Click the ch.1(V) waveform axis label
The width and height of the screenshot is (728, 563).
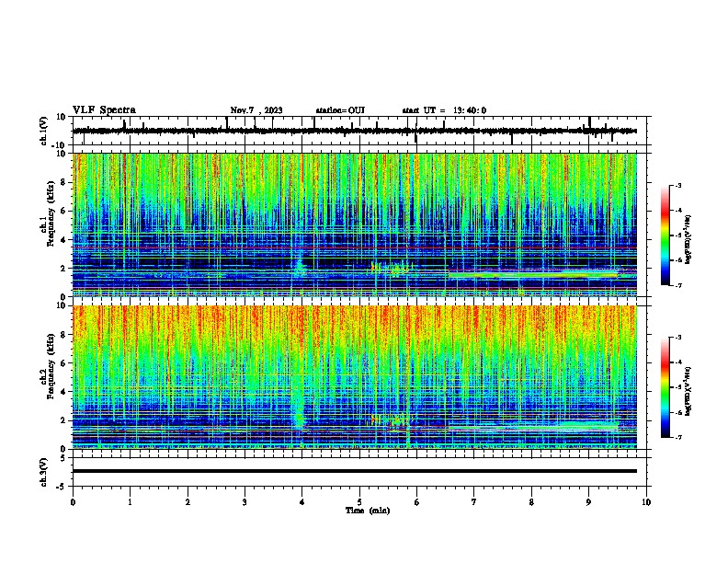(x=43, y=131)
